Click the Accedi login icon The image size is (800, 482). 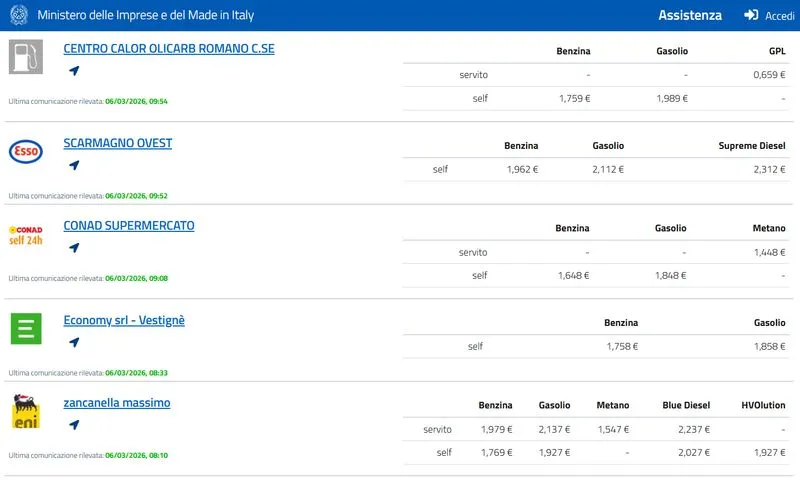tap(751, 15)
